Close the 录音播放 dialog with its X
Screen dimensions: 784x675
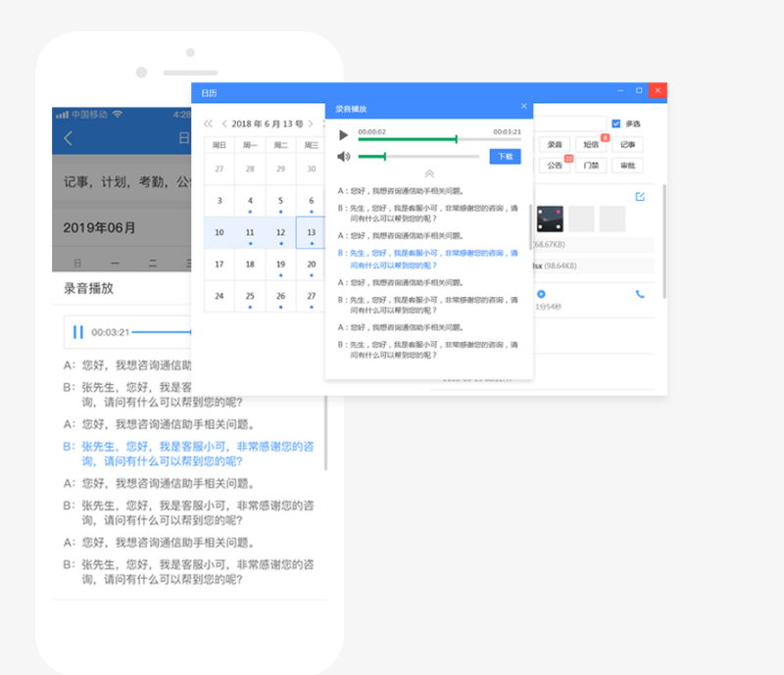523,106
